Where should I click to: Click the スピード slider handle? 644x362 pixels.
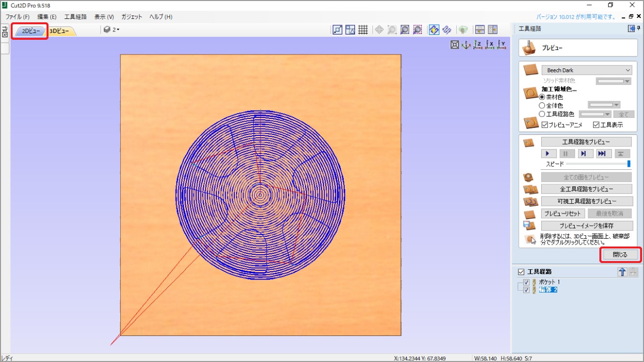(x=629, y=164)
